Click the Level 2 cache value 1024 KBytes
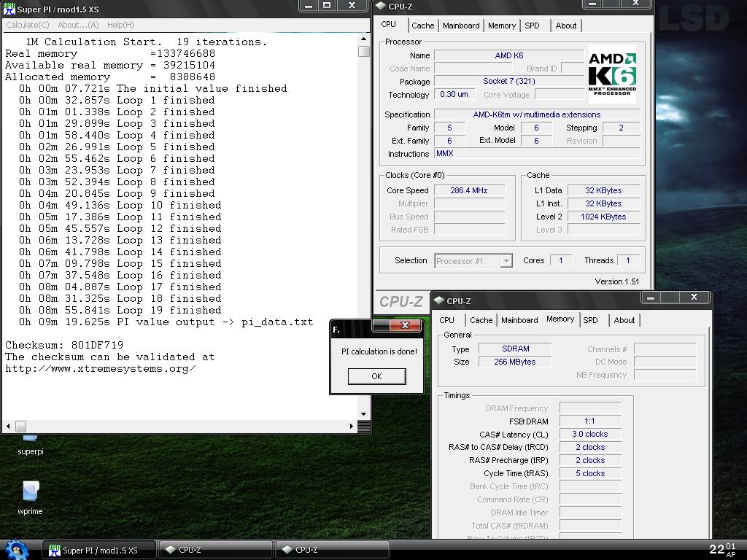This screenshot has width=747, height=560. click(603, 217)
